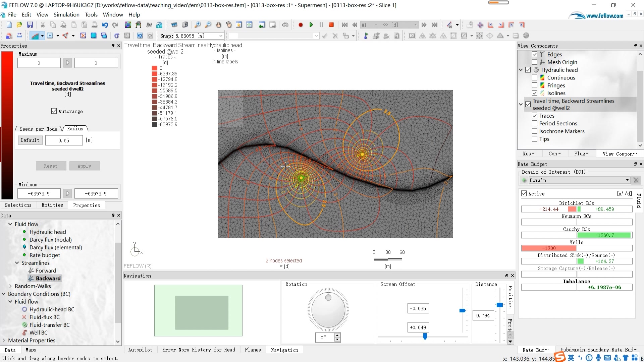
Task: Enable the Fringes checkbox in View Components
Action: [535, 85]
